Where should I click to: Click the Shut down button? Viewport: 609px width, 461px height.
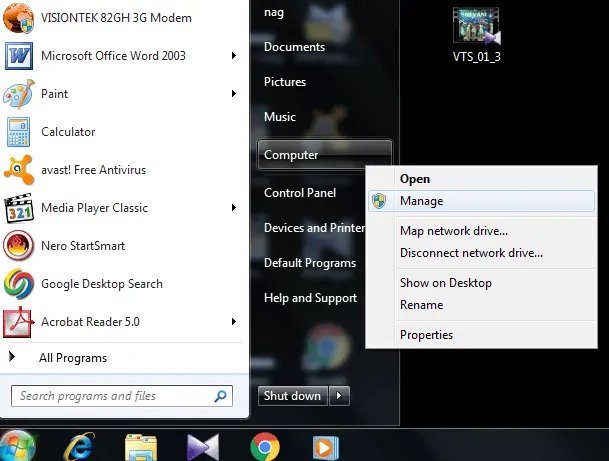(293, 396)
